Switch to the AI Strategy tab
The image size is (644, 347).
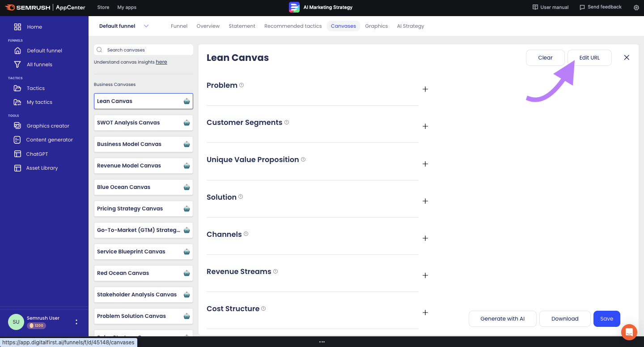click(x=410, y=26)
